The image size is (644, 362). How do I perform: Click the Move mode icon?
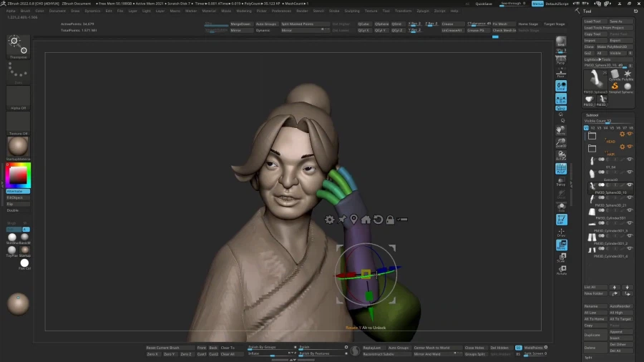561,245
